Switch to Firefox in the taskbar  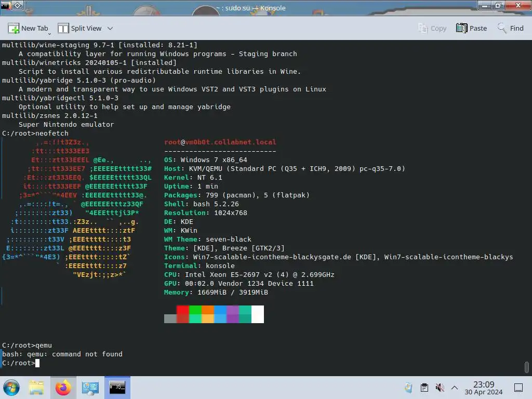(x=63, y=388)
